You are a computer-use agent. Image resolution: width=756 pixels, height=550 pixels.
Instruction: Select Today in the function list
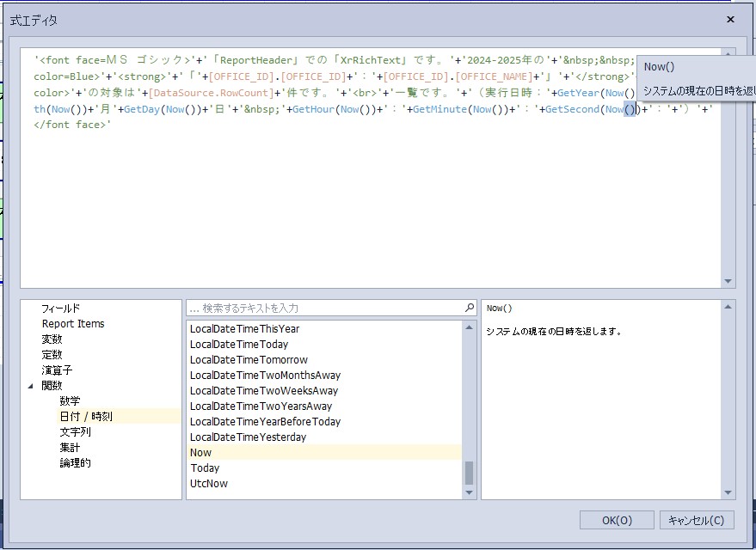[205, 468]
